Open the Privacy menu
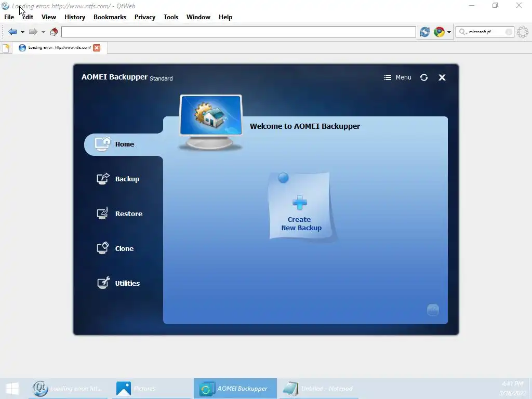 [x=145, y=17]
